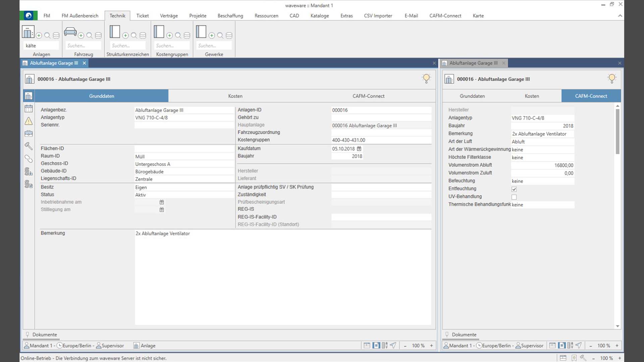Select the hammer tool sidebar icon
This screenshot has width=644, height=362.
point(29,146)
